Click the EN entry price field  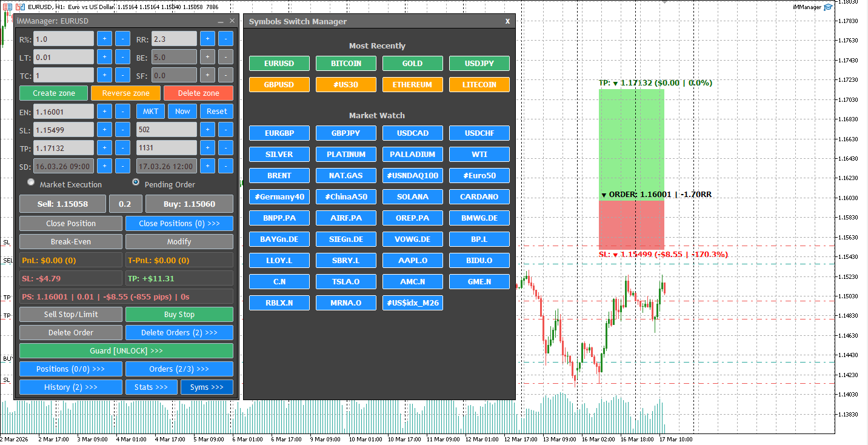[x=64, y=112]
